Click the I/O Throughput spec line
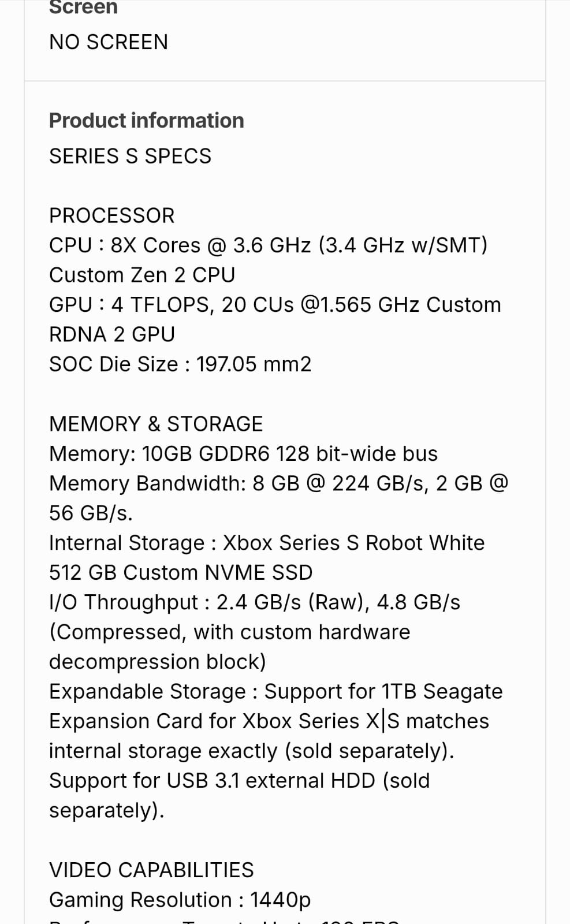The image size is (570, 924). (x=255, y=602)
